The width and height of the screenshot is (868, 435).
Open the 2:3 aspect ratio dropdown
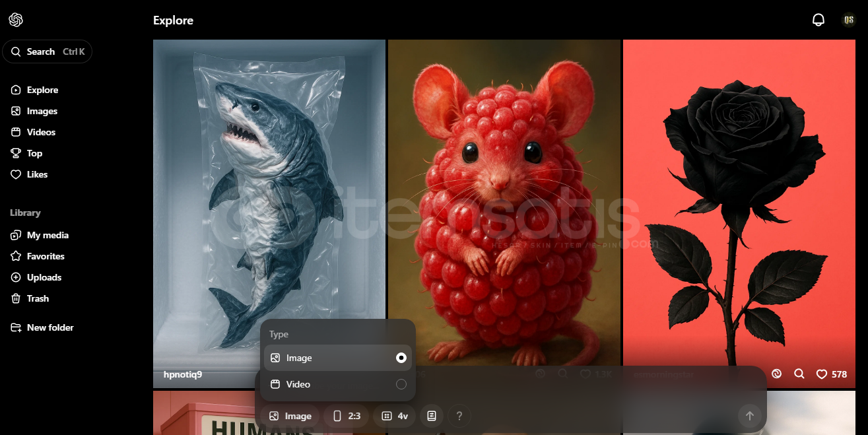click(x=347, y=416)
